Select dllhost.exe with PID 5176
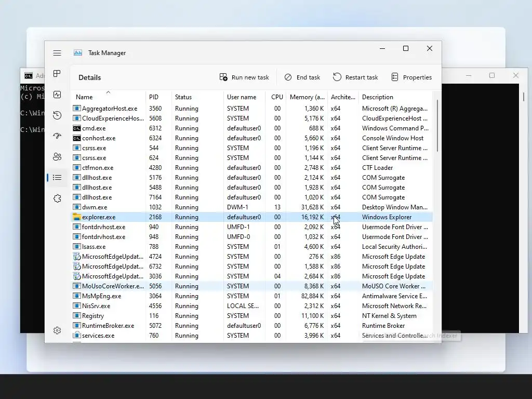The height and width of the screenshot is (399, 532). [x=252, y=178]
